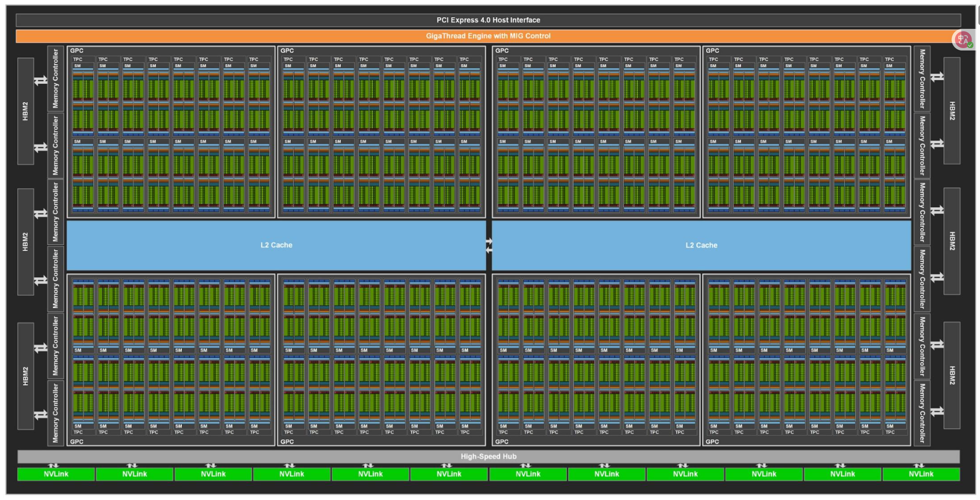Click the GPC label of the top-left GPC
This screenshot has height=500, width=980.
tap(77, 50)
